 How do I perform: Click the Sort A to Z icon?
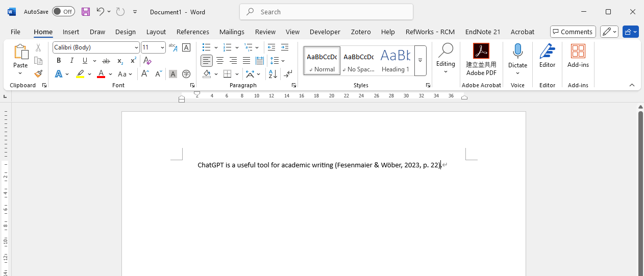[273, 74]
